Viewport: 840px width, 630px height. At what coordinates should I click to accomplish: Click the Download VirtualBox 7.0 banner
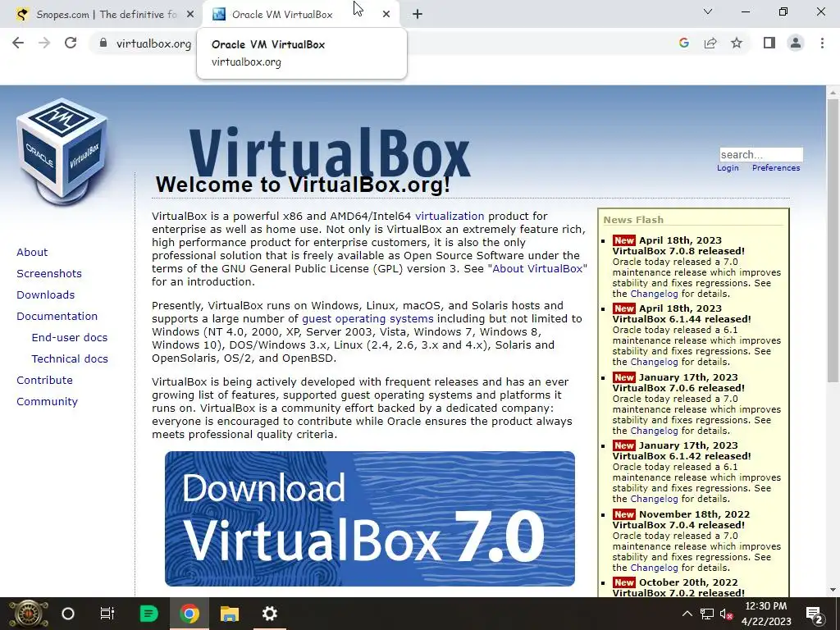point(370,518)
